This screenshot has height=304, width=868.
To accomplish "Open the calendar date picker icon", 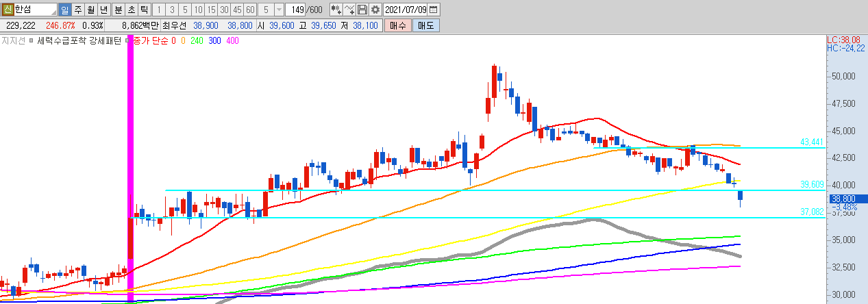I will tap(434, 10).
